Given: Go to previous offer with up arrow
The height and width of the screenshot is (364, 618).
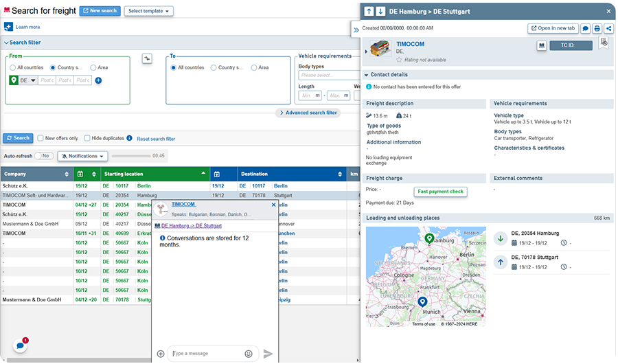Looking at the screenshot, I should click(369, 11).
